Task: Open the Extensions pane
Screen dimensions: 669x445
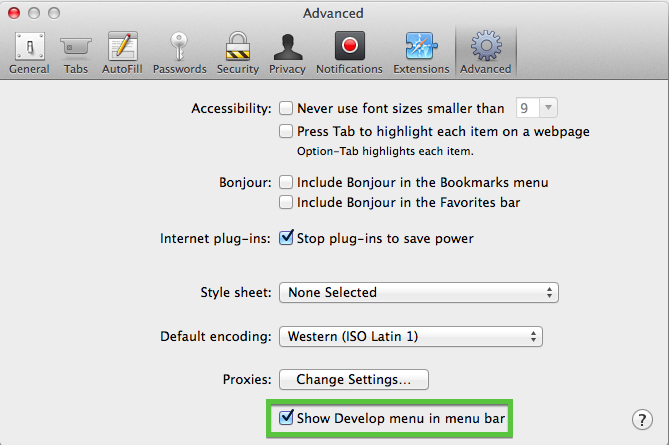Action: coord(421,53)
